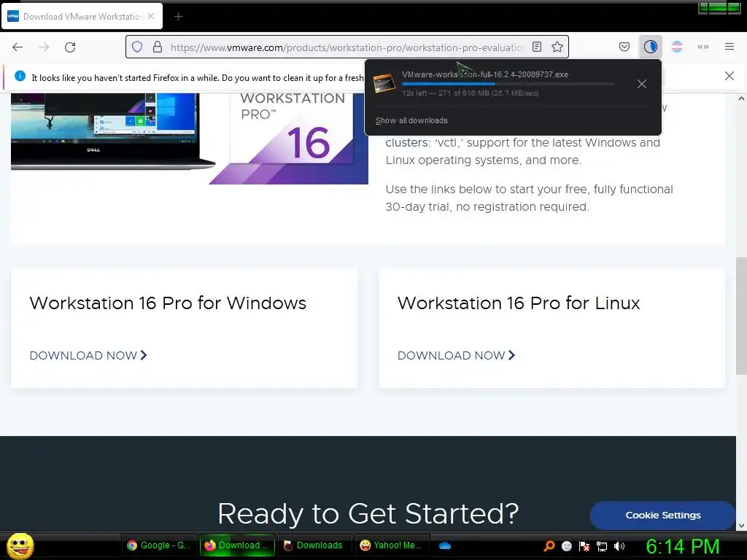Click the flag action center tray icon

584,545
